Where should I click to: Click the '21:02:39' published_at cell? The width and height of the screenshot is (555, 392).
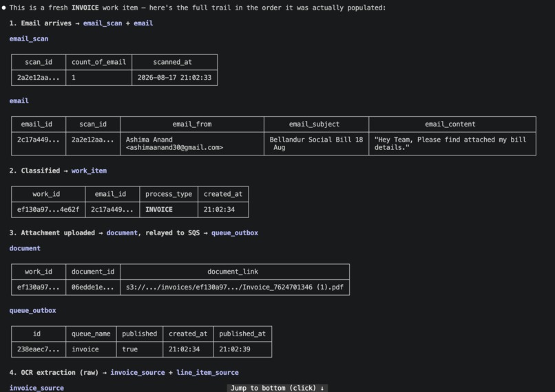(x=242, y=349)
